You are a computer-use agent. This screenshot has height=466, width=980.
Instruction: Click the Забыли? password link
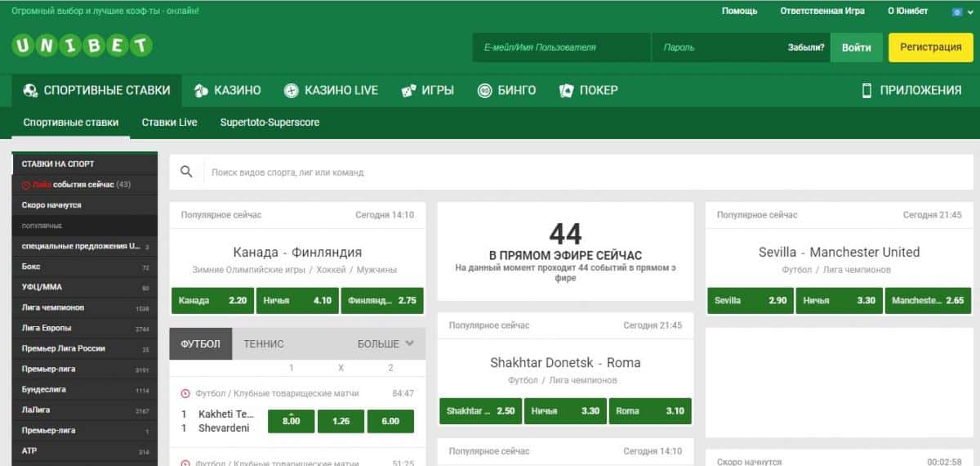(x=805, y=47)
